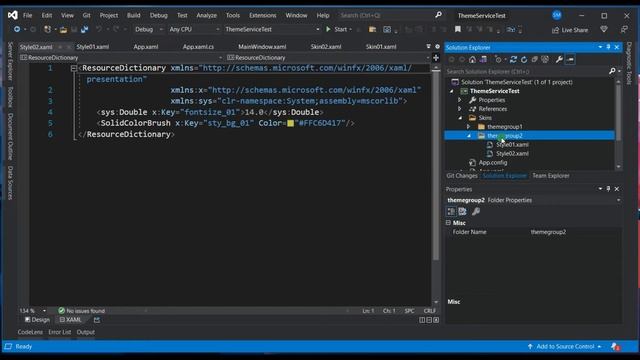Click the Visual Studio logo icon
Screen dimensions: 640x360
13,15
